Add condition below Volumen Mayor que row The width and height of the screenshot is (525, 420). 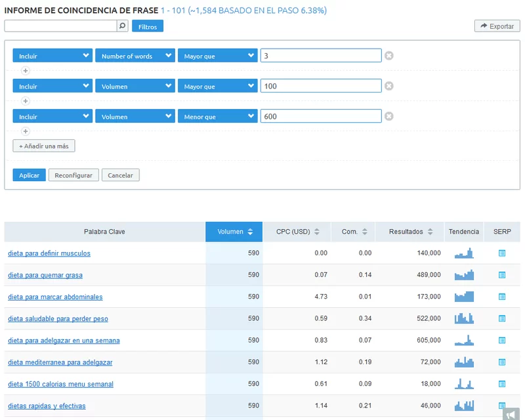point(26,101)
